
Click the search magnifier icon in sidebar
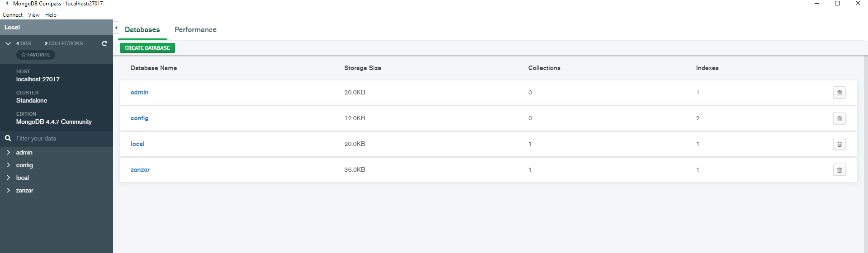click(x=8, y=138)
